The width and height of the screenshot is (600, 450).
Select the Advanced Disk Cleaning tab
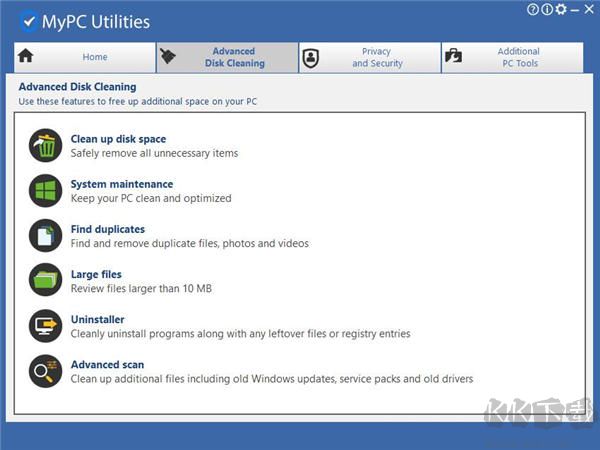(228, 57)
